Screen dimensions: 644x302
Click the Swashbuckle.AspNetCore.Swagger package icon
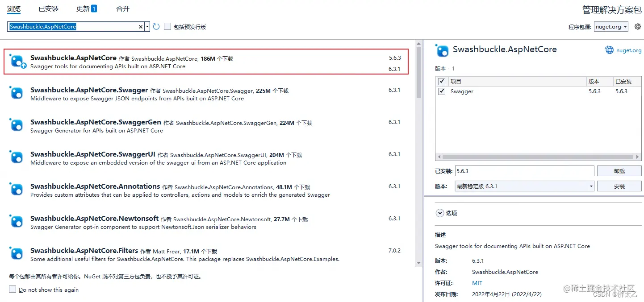pos(17,93)
